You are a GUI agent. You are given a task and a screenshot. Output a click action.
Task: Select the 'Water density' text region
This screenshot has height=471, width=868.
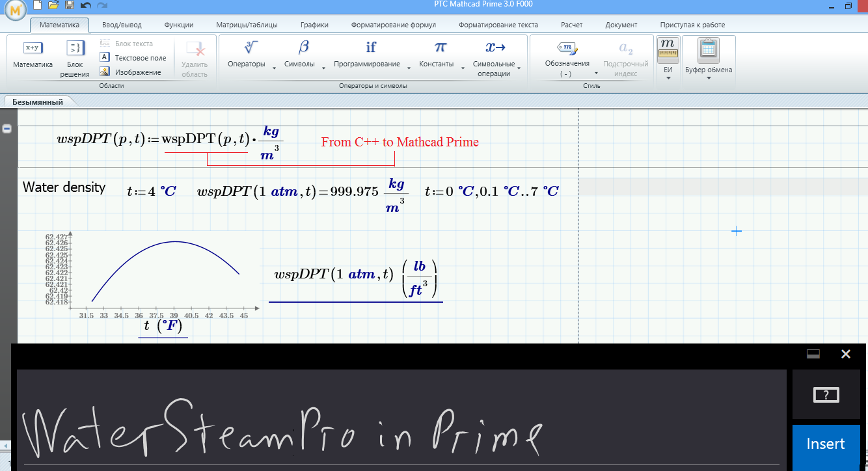[x=64, y=187]
